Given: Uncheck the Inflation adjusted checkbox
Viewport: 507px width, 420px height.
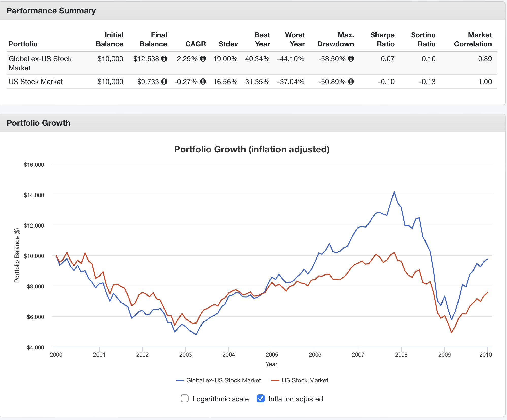Looking at the screenshot, I should pos(261,398).
